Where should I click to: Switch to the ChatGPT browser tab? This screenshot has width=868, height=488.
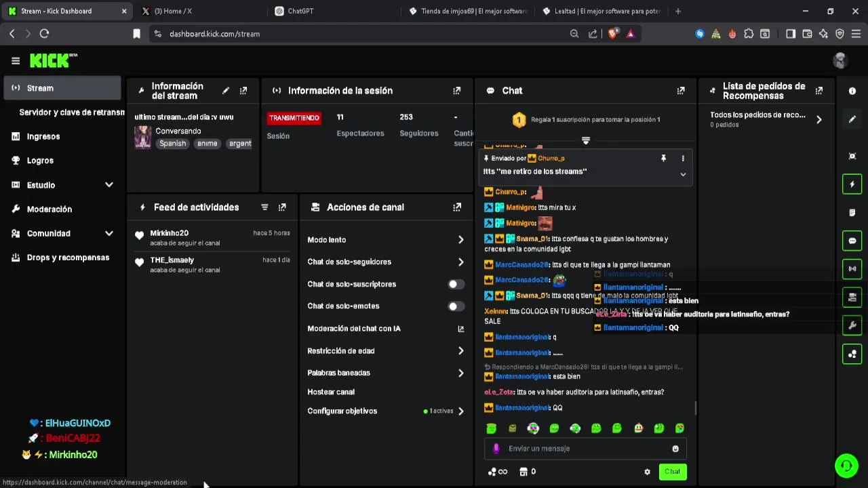pyautogui.click(x=333, y=11)
